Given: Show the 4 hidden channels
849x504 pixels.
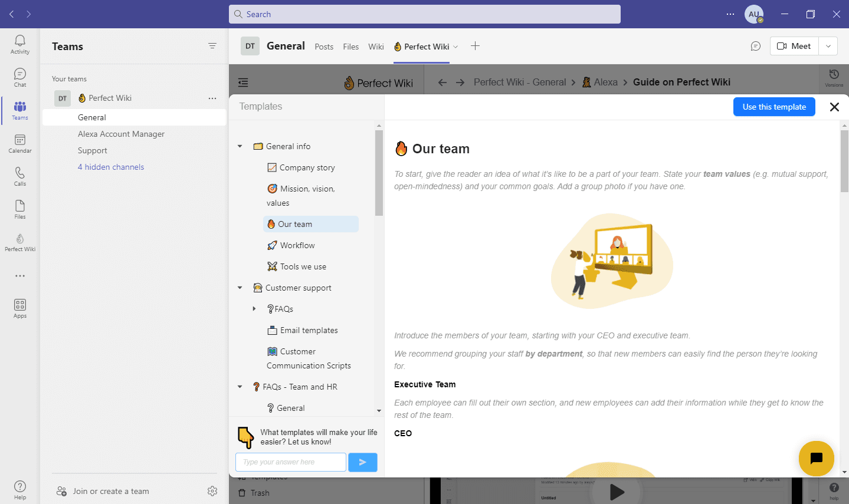Looking at the screenshot, I should (111, 167).
